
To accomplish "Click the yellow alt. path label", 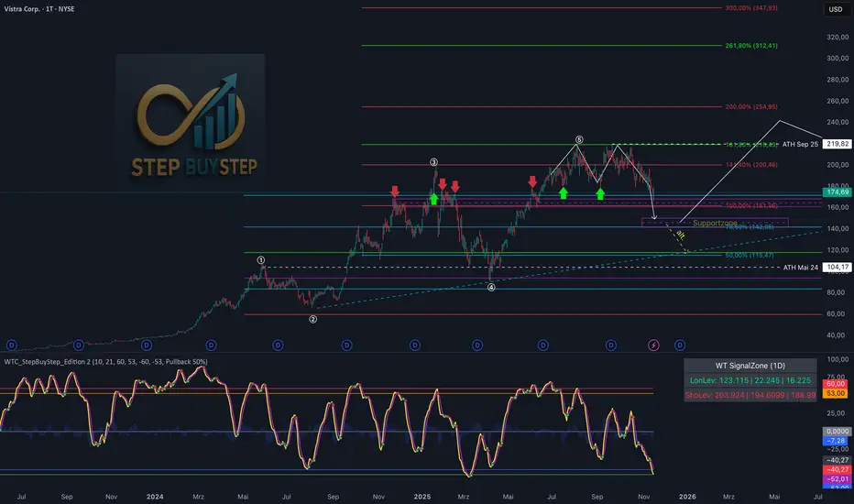I will coord(680,235).
